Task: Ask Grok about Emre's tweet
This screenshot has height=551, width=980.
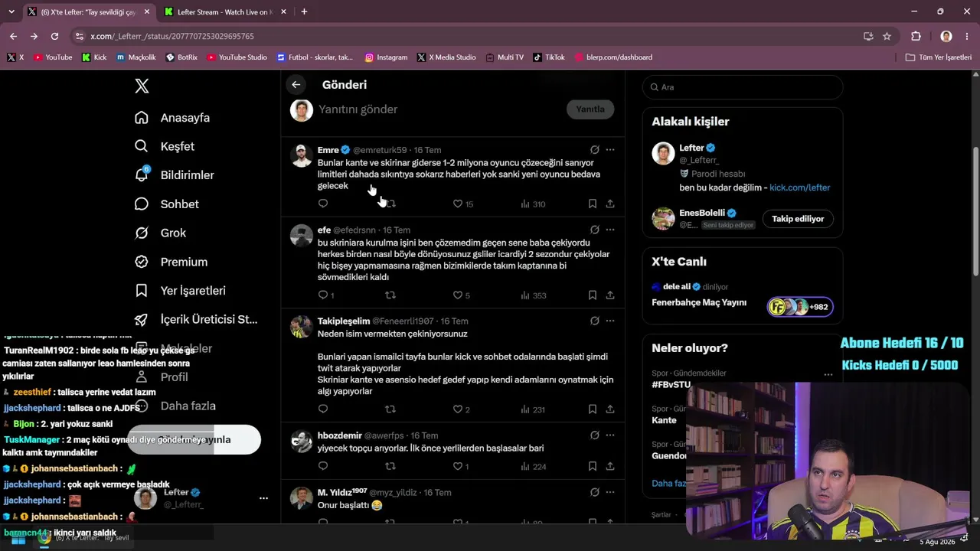Action: pyautogui.click(x=594, y=150)
